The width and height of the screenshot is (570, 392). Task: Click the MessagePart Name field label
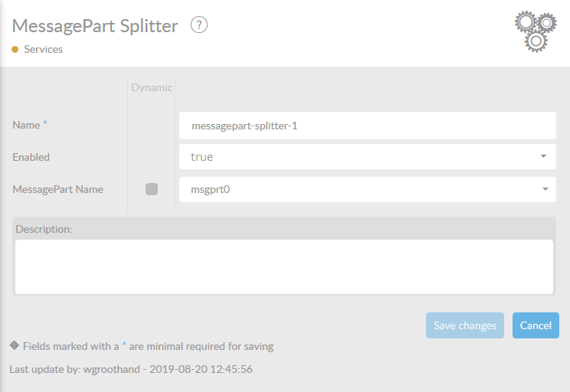click(x=58, y=189)
